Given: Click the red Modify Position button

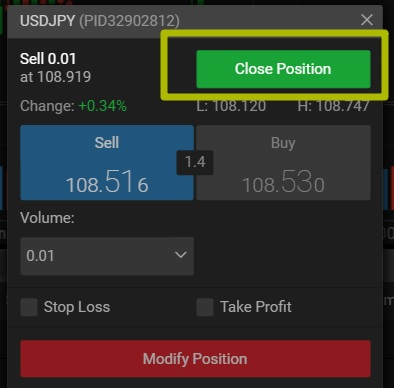Looking at the screenshot, I should [195, 359].
